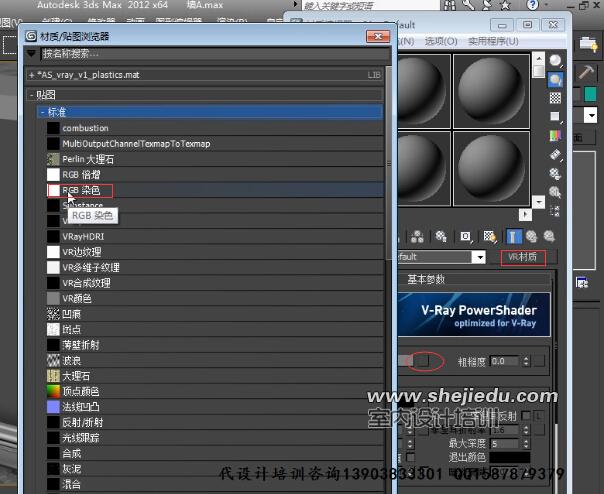Collapse the 标准 category
Viewport: 604px width, 494px height.
[x=43, y=112]
